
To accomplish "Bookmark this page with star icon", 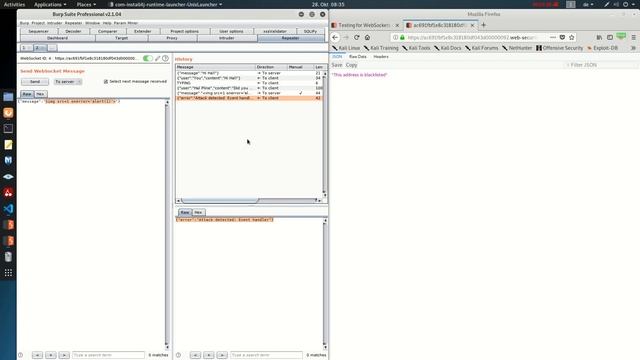I will coord(571,37).
